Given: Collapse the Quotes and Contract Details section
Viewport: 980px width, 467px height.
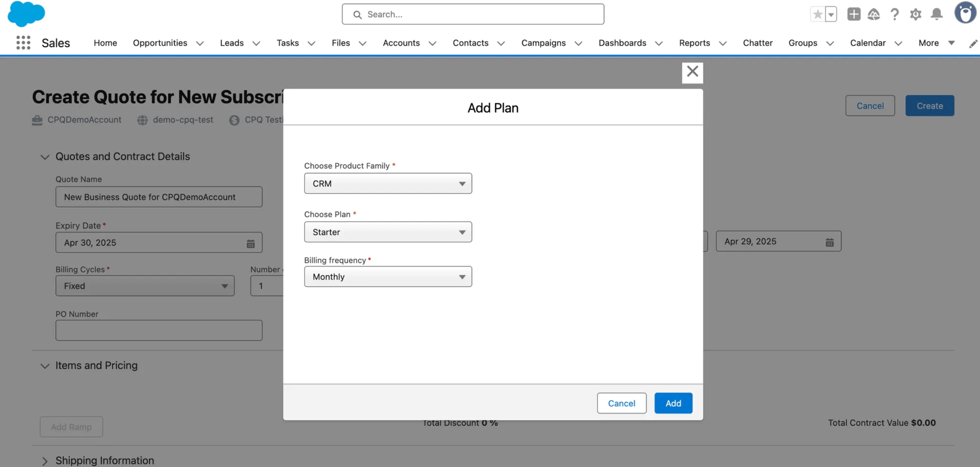Looking at the screenshot, I should (44, 157).
